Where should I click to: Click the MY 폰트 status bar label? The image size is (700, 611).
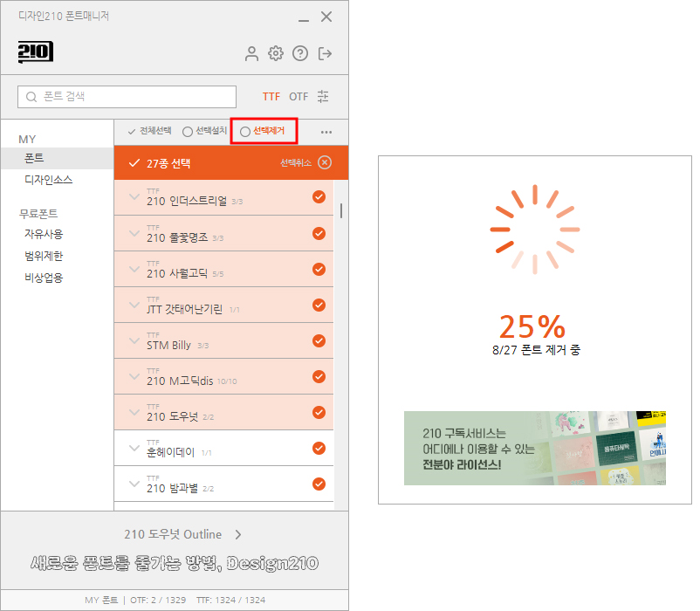coord(101,600)
